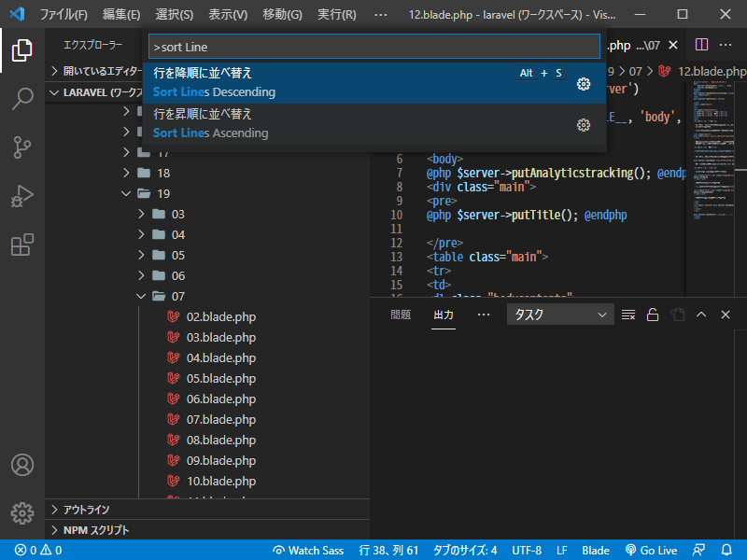Open the Search view in activity bar
This screenshot has width=747, height=560.
[22, 99]
